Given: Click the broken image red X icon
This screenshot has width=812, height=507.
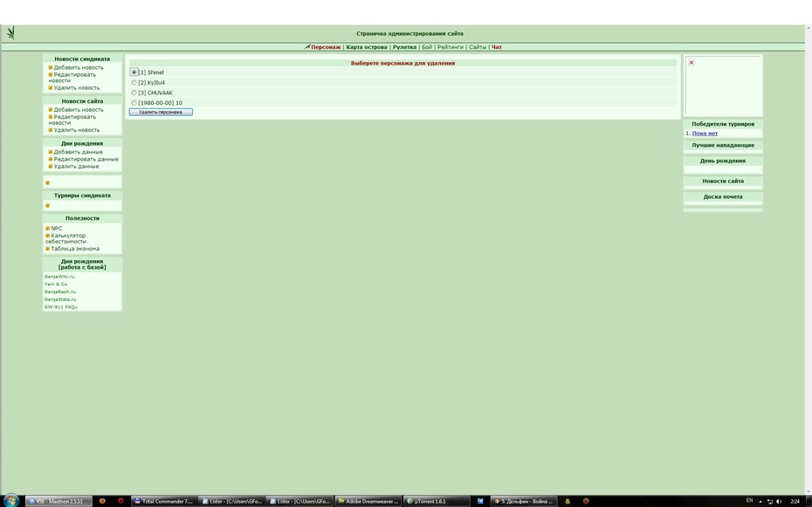Looking at the screenshot, I should 692,63.
